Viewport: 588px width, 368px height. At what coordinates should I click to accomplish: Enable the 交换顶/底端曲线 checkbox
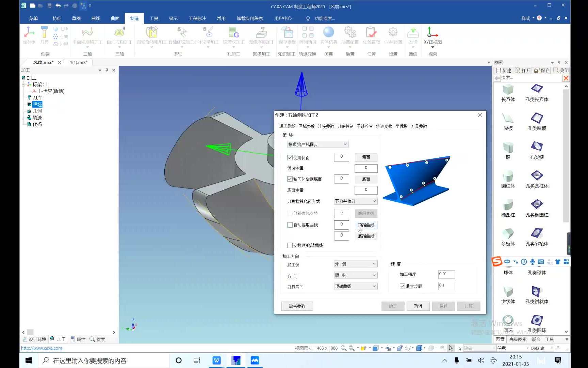(290, 245)
